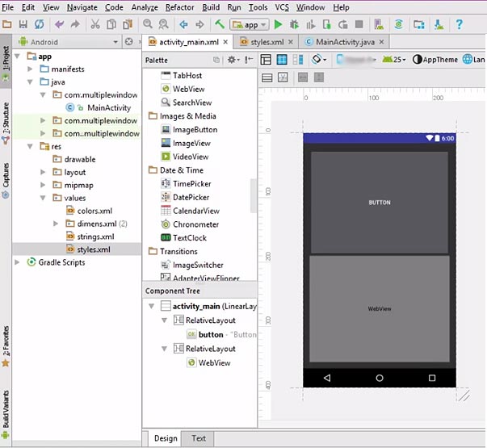This screenshot has width=487, height=448.
Task: Click the Make Project hammer icon
Action: [220, 24]
